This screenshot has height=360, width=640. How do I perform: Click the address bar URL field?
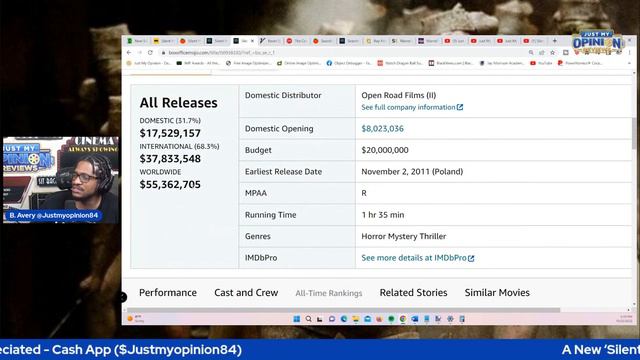click(x=343, y=53)
